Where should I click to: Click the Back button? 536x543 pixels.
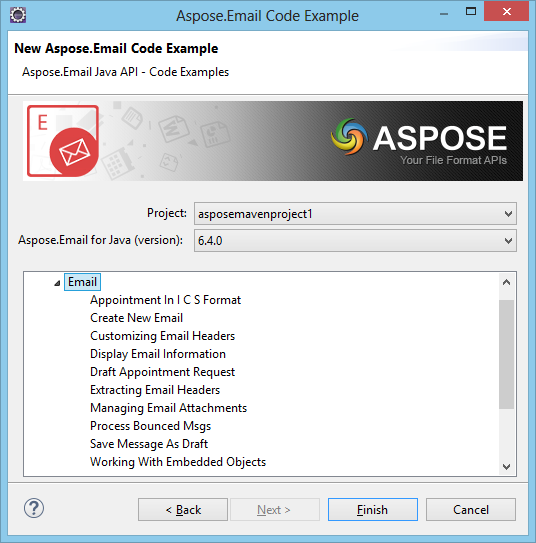coord(183,509)
